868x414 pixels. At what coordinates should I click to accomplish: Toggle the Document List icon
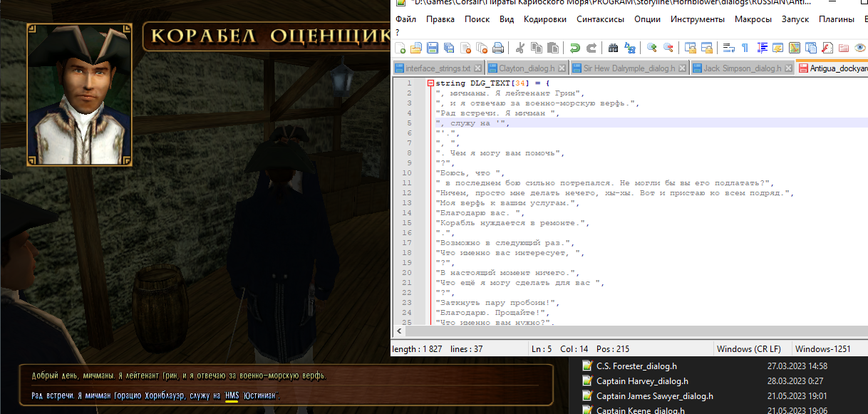[811, 48]
